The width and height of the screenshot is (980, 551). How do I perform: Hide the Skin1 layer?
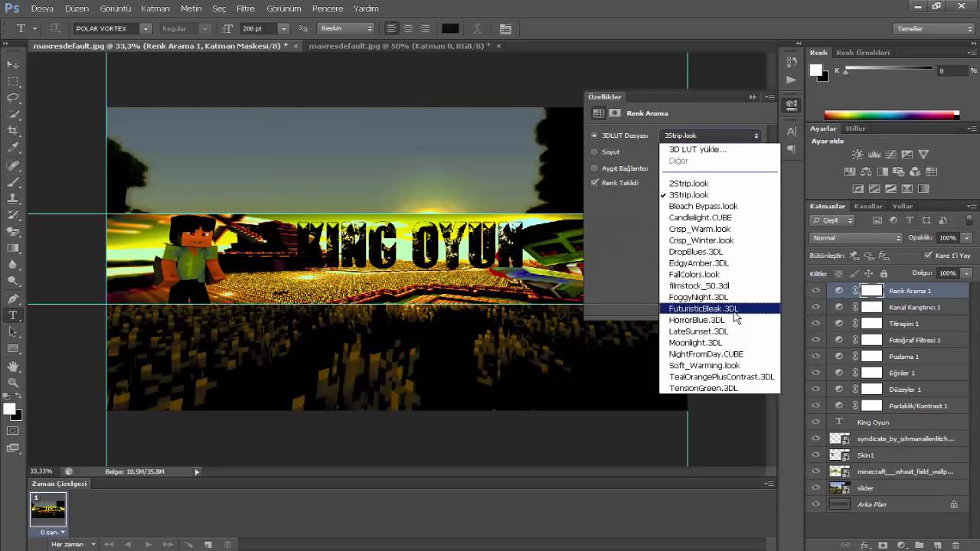pyautogui.click(x=815, y=455)
